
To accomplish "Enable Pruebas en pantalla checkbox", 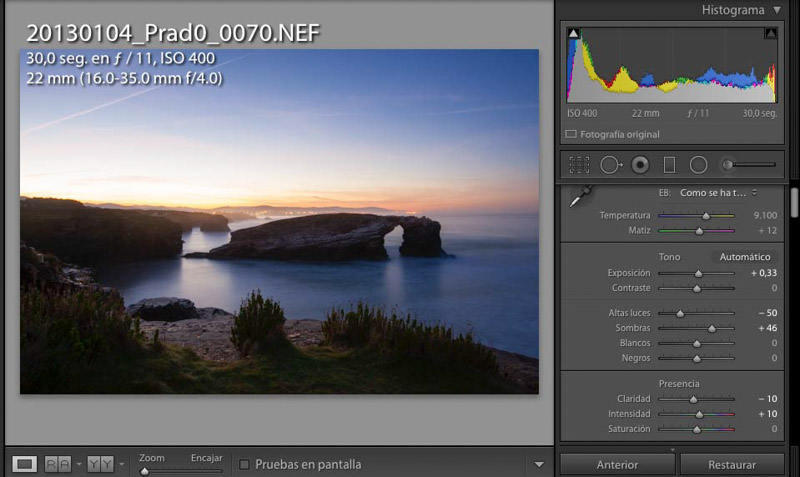I will tap(245, 464).
